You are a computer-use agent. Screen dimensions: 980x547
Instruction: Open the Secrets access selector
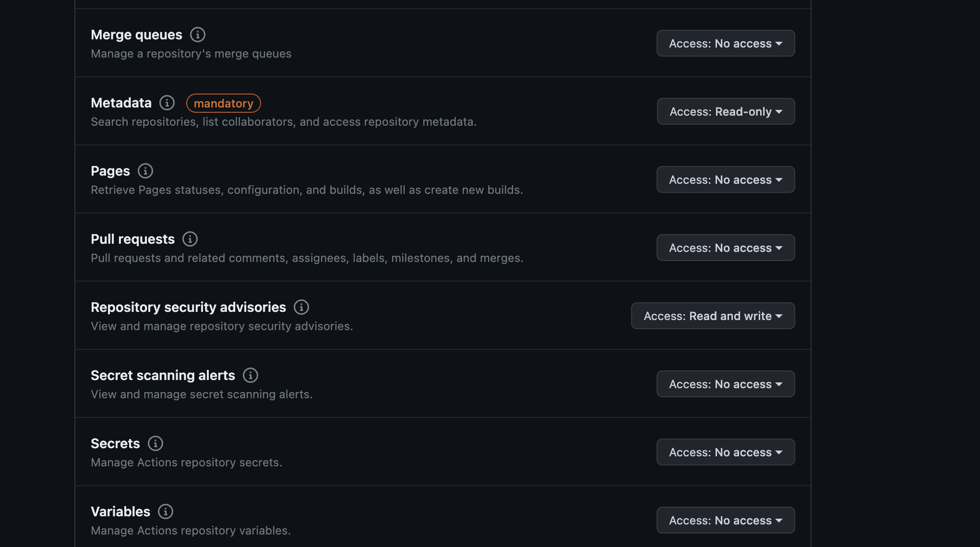725,452
